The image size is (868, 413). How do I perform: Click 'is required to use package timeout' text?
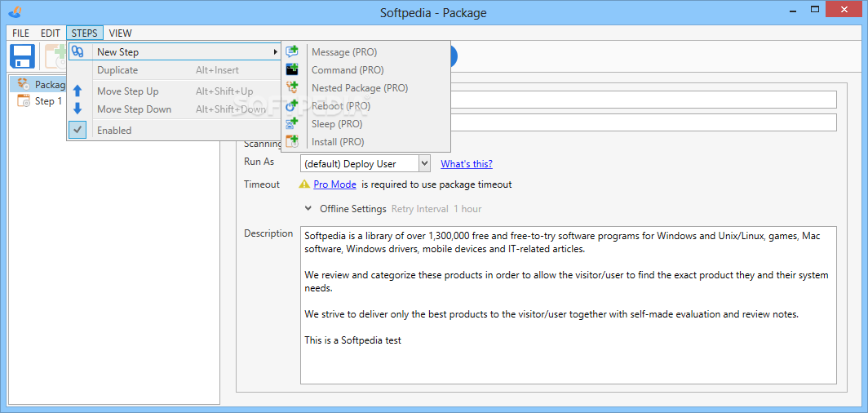coord(436,184)
